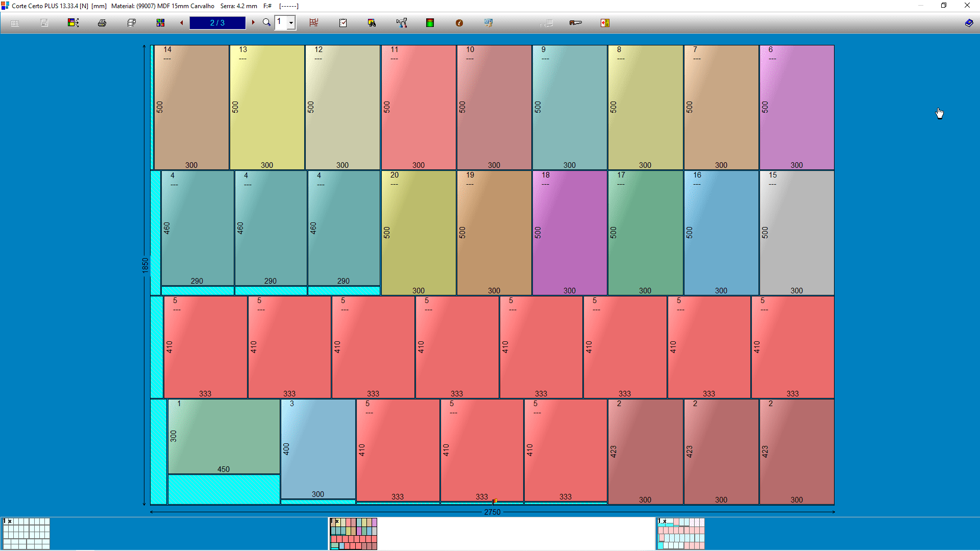This screenshot has height=551, width=980.
Task: Open third sheet layout thumbnail
Action: point(681,534)
